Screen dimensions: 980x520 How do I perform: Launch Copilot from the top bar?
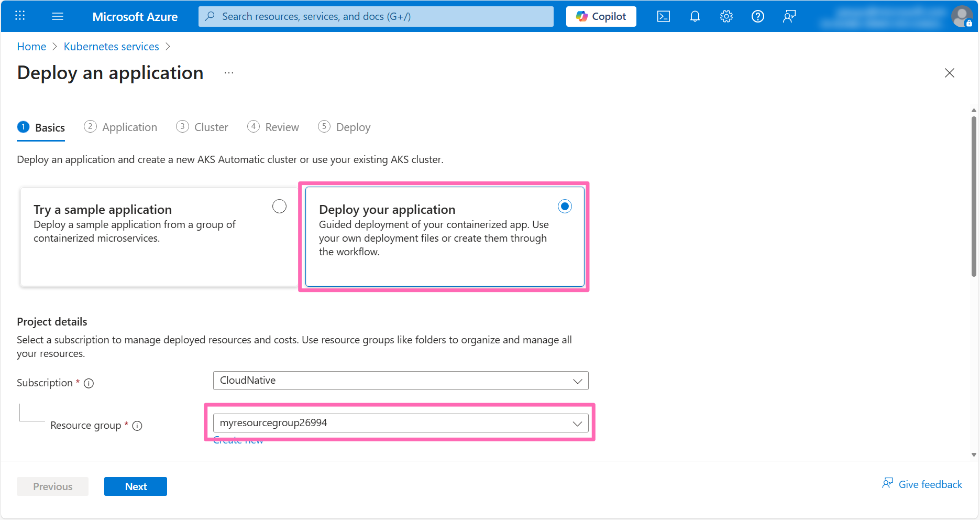coord(601,16)
